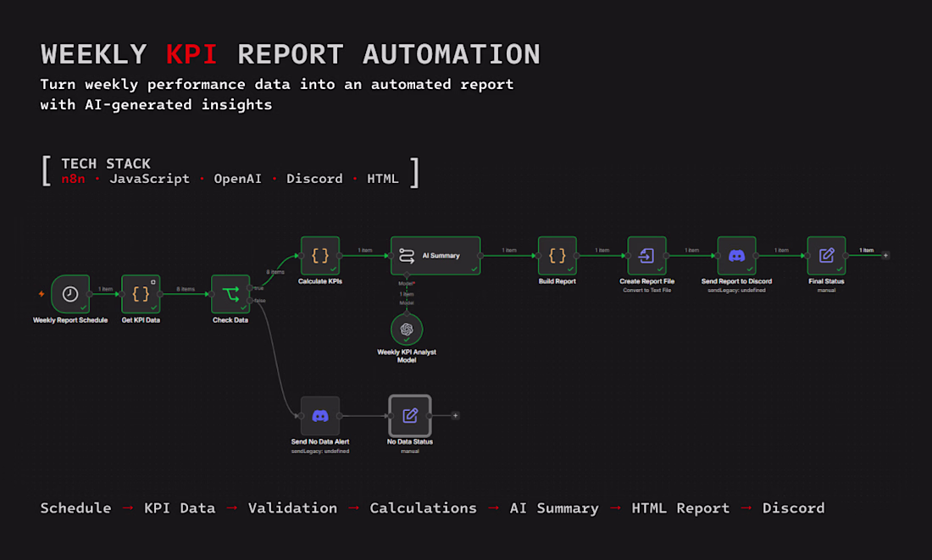The height and width of the screenshot is (560, 932).
Task: Click the true output of Check Data
Action: click(x=250, y=288)
